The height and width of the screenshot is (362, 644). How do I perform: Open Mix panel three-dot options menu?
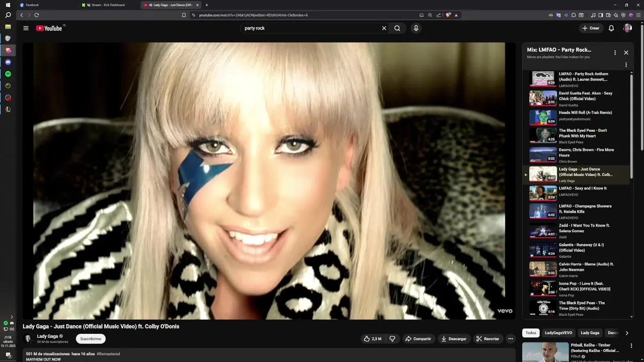[x=615, y=52]
